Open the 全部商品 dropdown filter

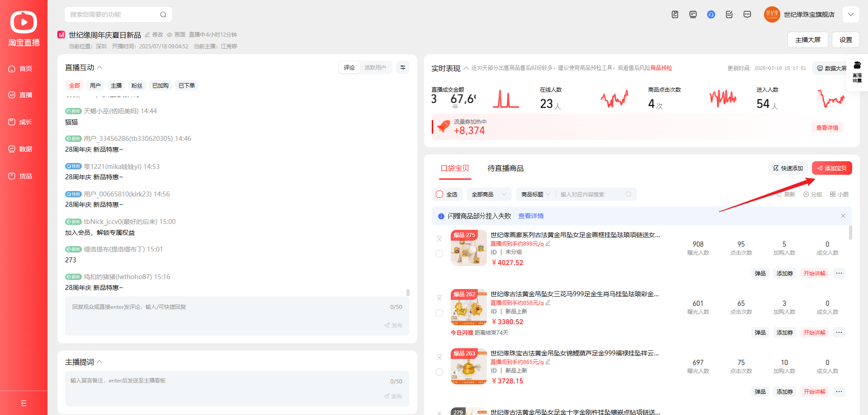(x=488, y=195)
